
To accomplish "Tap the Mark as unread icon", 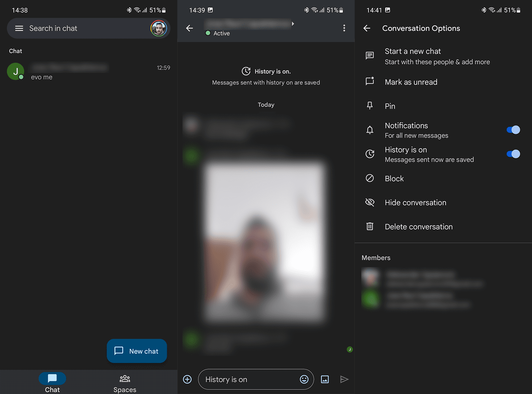I will 370,81.
